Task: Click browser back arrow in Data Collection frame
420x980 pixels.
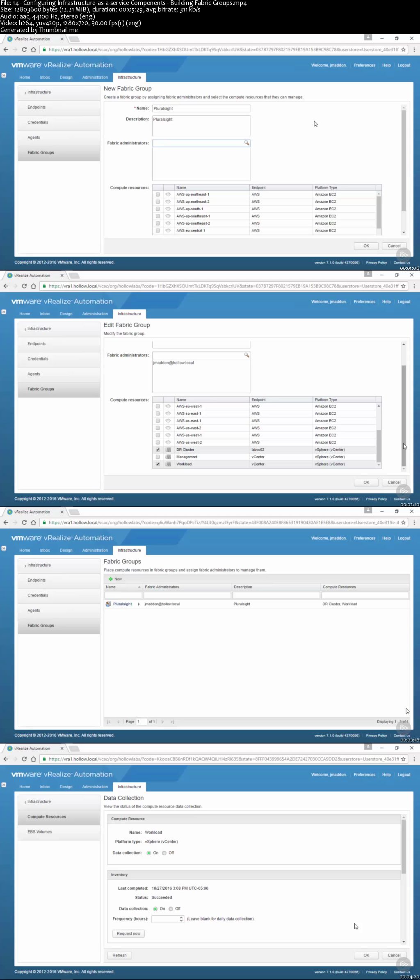Action: 6,759
